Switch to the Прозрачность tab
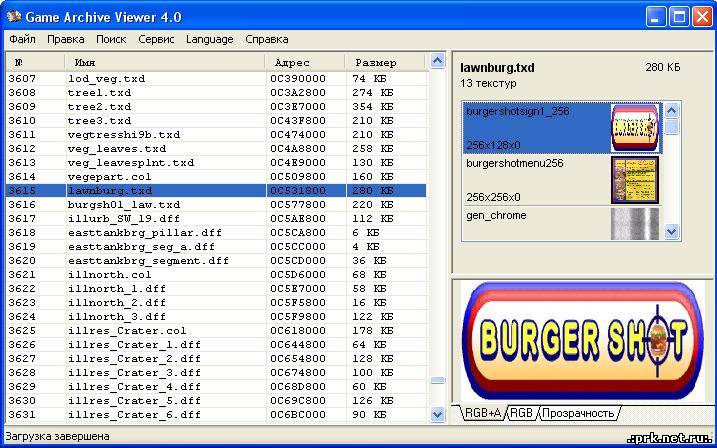The width and height of the screenshot is (717, 448). [578, 413]
